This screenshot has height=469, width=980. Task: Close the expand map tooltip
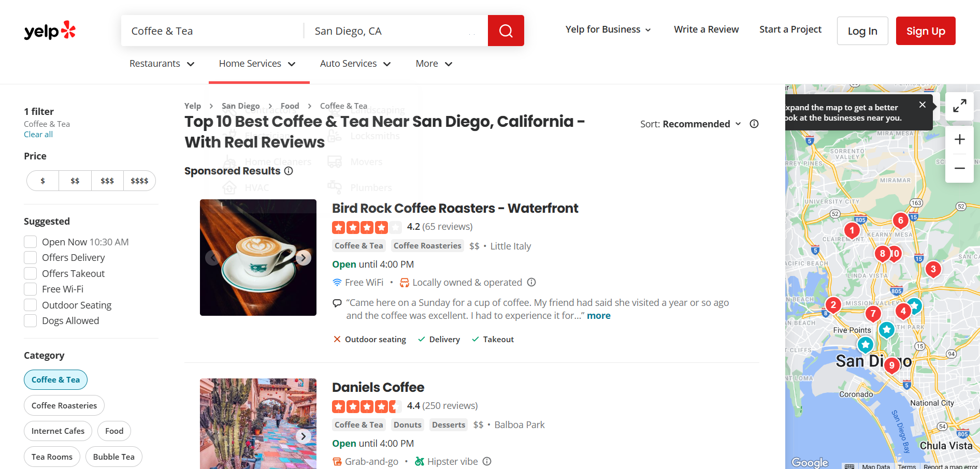tap(922, 105)
